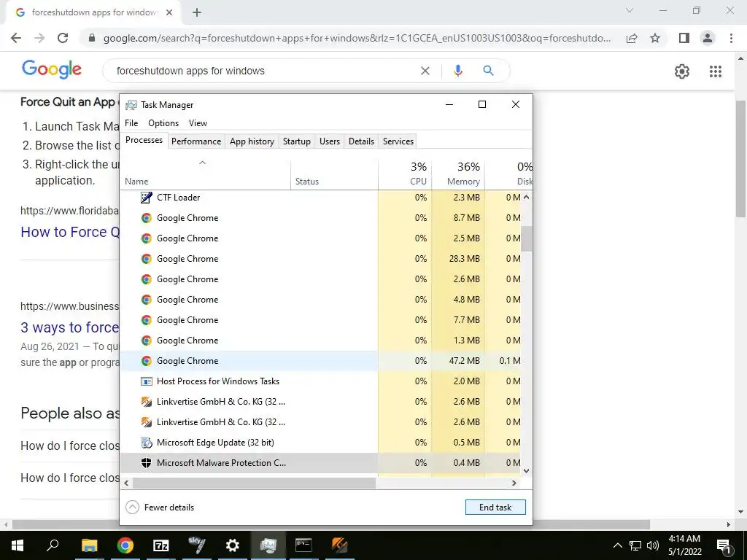
Task: Click the sort arrow above Name column
Action: (x=203, y=163)
